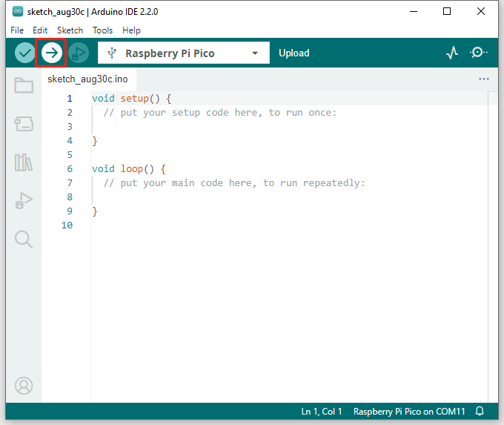This screenshot has height=425, width=504.
Task: Open the Tools menu
Action: pyautogui.click(x=103, y=30)
